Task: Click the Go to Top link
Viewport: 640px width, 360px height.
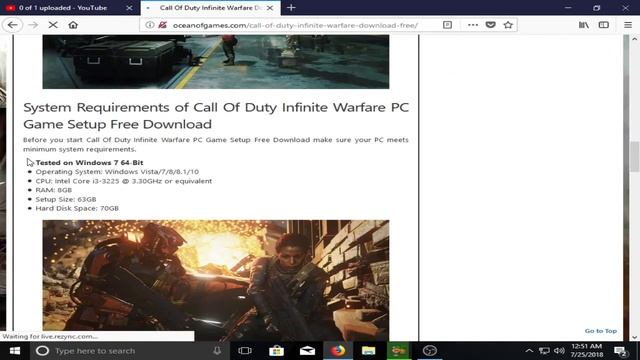Action: [600, 331]
